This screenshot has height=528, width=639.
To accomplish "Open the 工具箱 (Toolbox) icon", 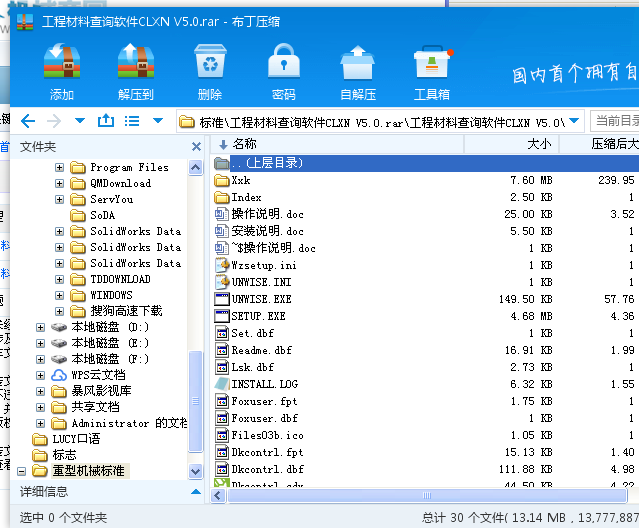I will click(x=432, y=62).
